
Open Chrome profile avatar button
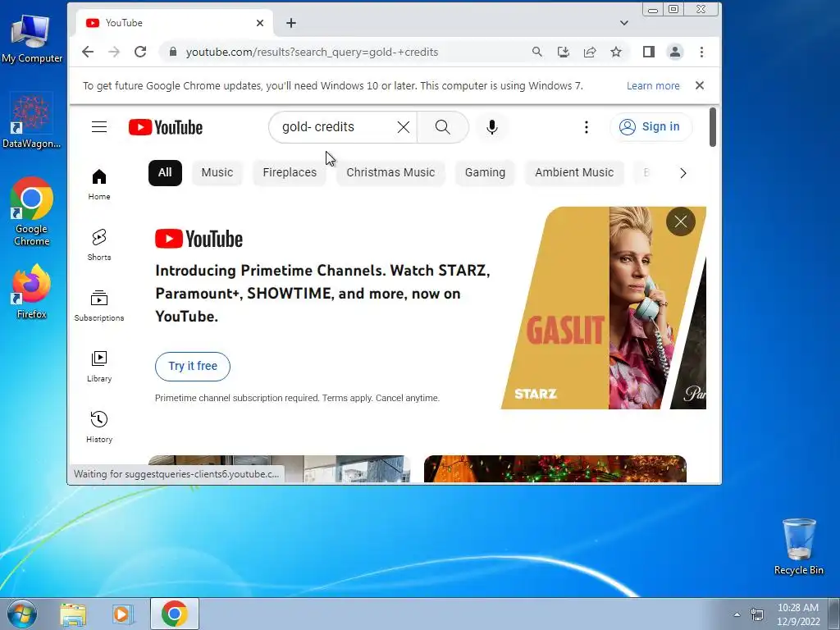675,52
